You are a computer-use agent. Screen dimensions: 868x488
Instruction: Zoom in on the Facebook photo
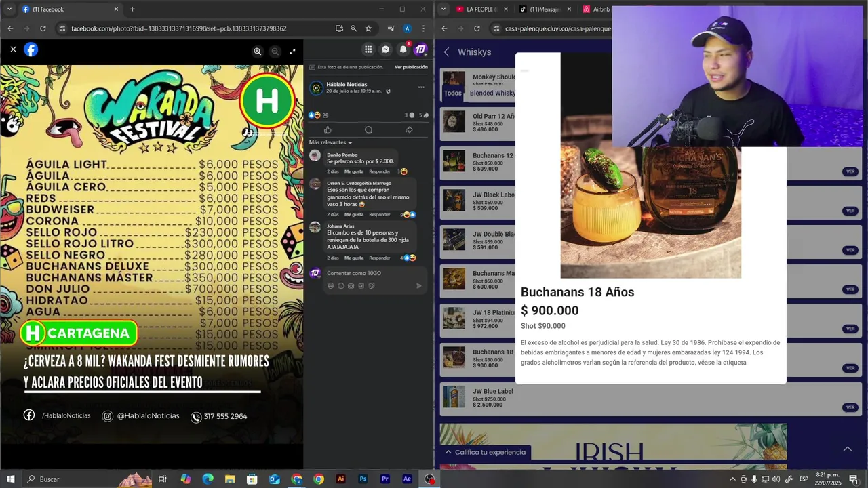[258, 52]
